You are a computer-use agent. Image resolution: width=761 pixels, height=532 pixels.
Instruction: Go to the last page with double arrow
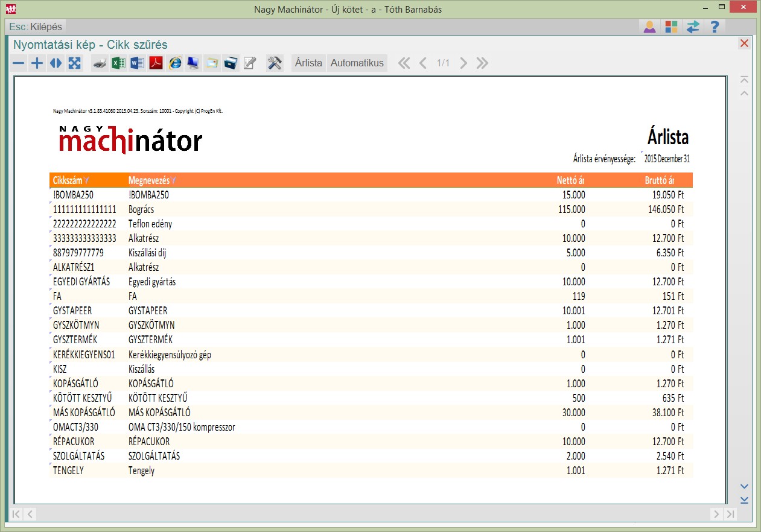tap(482, 63)
